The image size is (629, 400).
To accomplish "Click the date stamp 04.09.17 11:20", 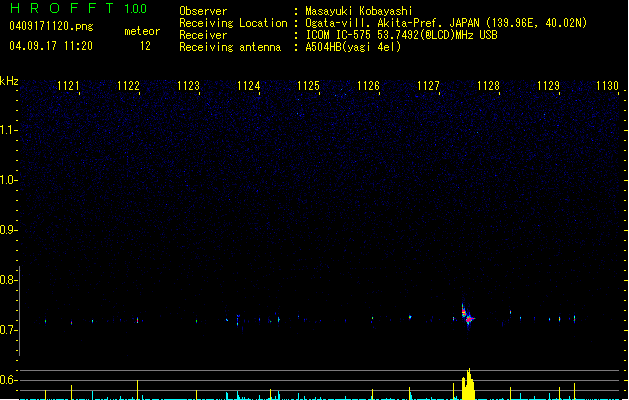I will tap(51, 46).
